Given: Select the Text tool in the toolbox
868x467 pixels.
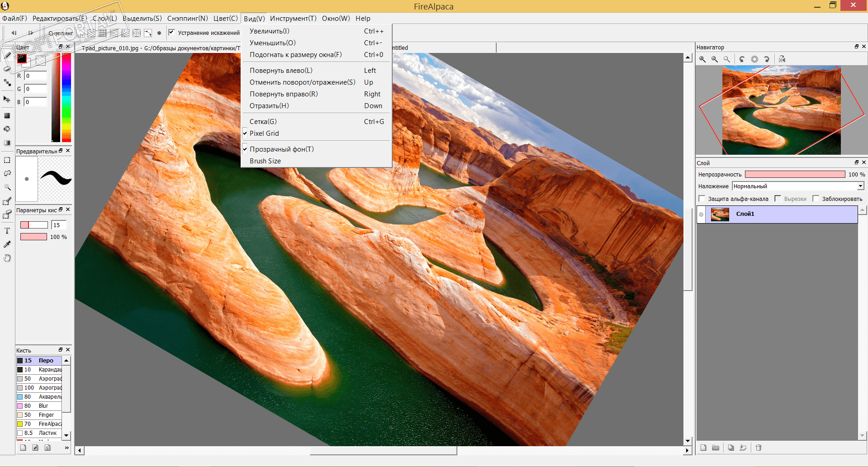Looking at the screenshot, I should pos(7,231).
